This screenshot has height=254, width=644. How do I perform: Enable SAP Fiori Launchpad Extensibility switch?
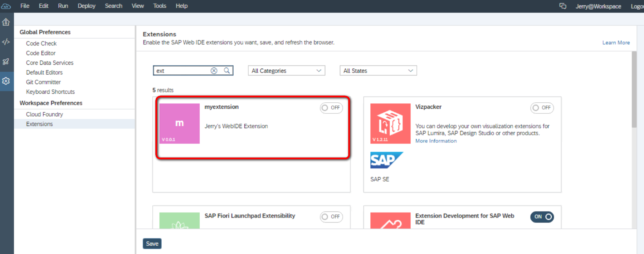click(x=331, y=217)
